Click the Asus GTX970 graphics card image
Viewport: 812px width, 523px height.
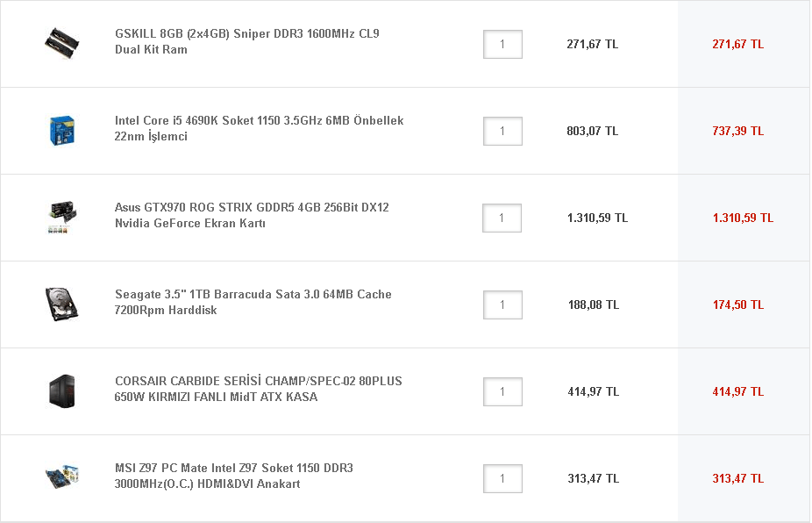click(x=62, y=217)
